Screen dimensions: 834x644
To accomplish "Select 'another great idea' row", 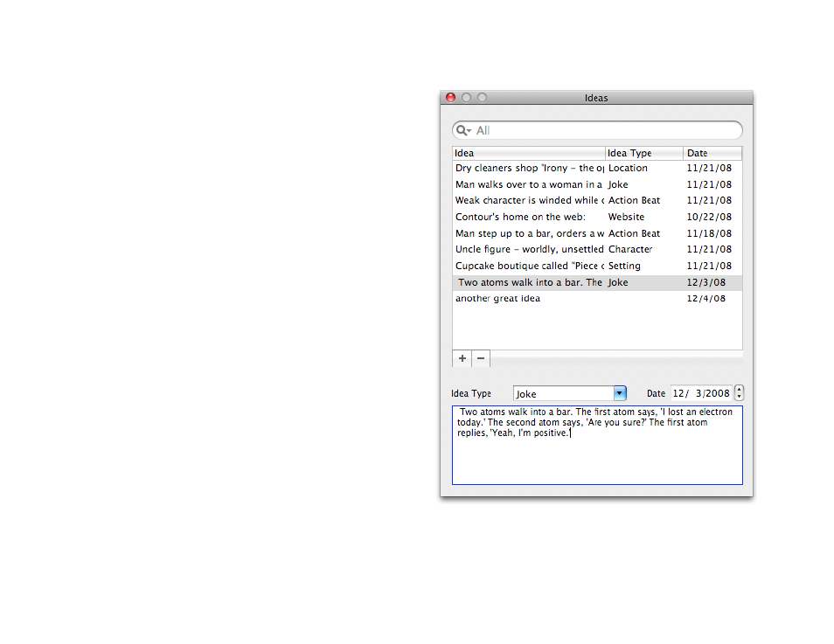I will 597,298.
